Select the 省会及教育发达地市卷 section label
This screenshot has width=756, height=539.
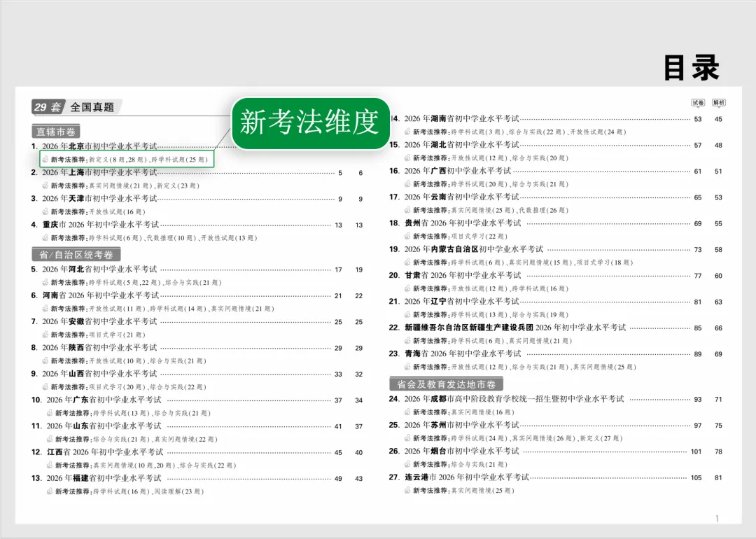click(x=446, y=384)
